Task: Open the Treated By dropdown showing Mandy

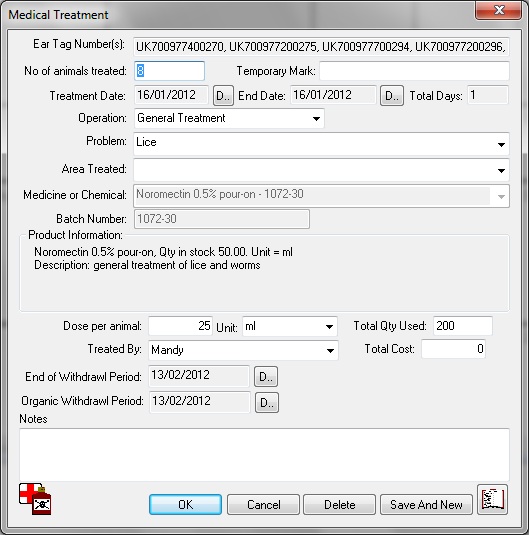Action: [x=330, y=350]
